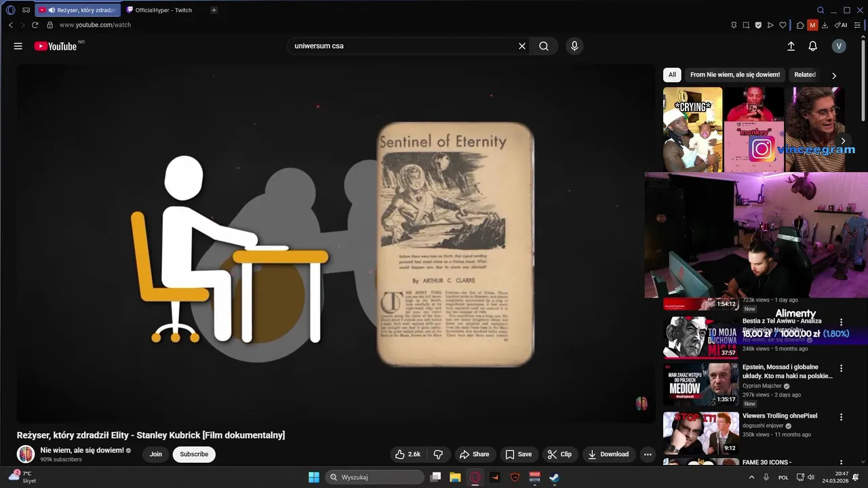The width and height of the screenshot is (868, 488).
Task: Open the Windows Start menu
Action: 314,477
